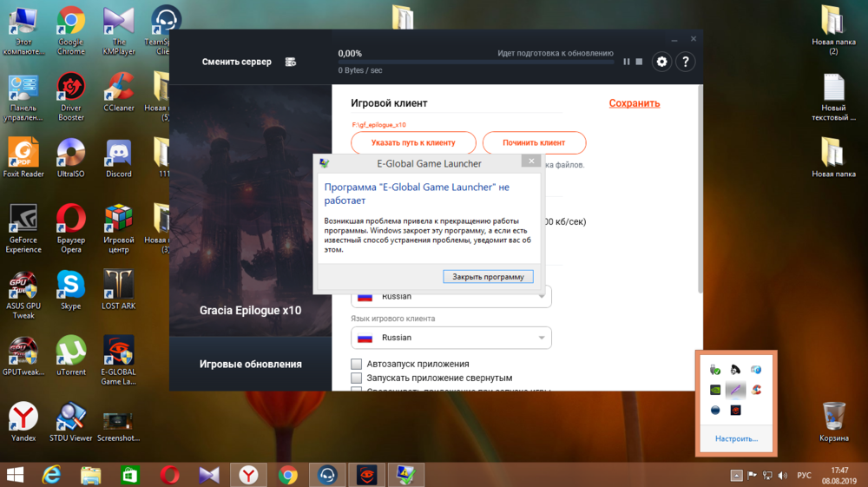The height and width of the screenshot is (487, 868).
Task: Open Internet Explorer from taskbar
Action: pyautogui.click(x=51, y=475)
